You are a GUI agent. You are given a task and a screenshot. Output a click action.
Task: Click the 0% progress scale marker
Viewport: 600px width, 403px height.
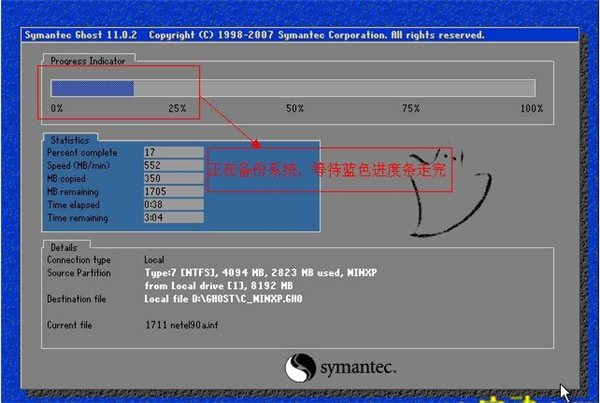[57, 108]
